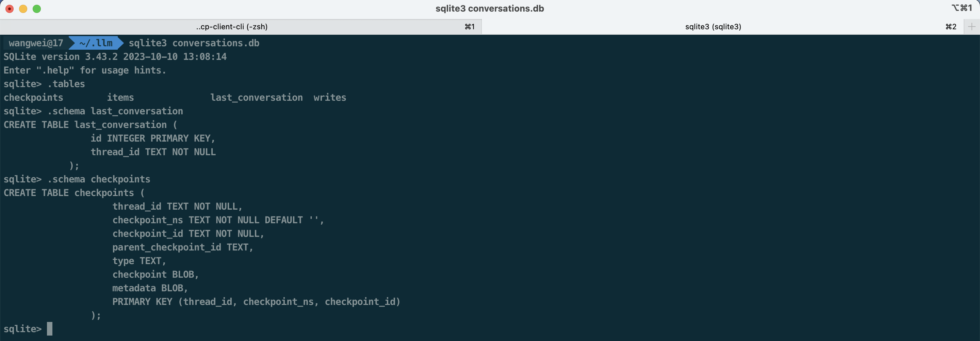Click the blinking cursor at sqlite prompt
This screenshot has width=980, height=341.
(49, 329)
